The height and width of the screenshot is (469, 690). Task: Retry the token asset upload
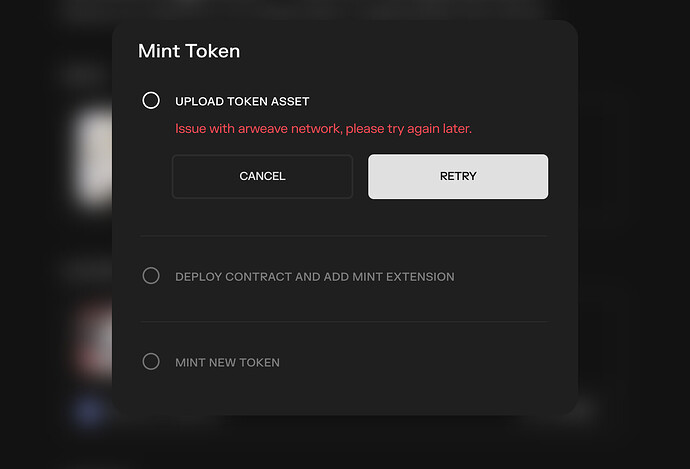point(458,176)
